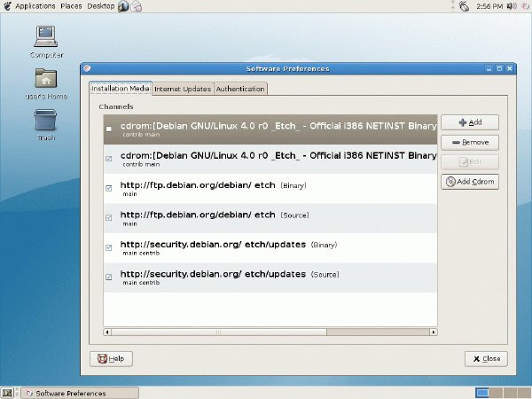The image size is (532, 399).
Task: Launch mail envelope icon in top panel
Action: click(x=136, y=6)
